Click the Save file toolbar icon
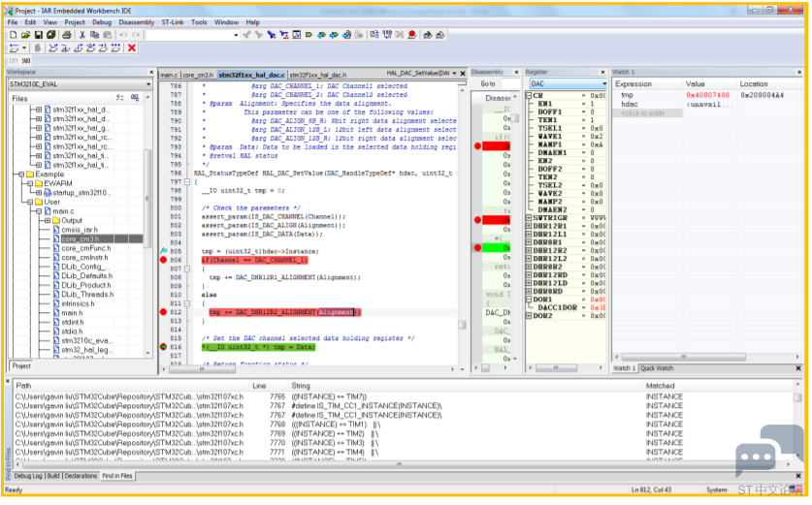This screenshot has height=505, width=812. [39, 35]
